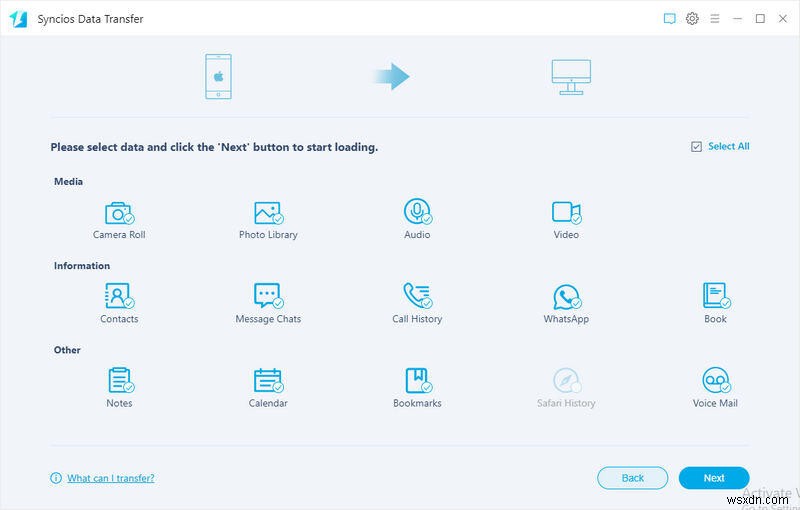Click the 'Bookmarks' label

pyautogui.click(x=417, y=403)
